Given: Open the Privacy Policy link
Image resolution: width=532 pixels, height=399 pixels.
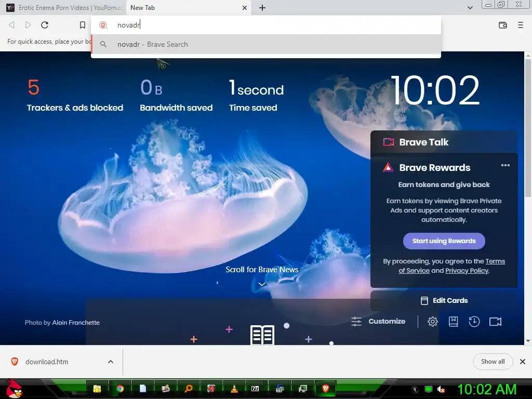Looking at the screenshot, I should tap(467, 270).
